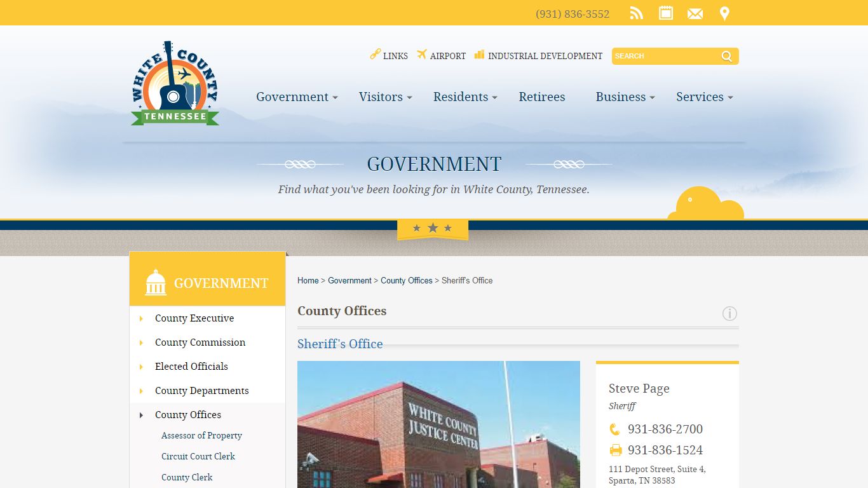Screen dimensions: 868x488
Task: Open the Residents main menu
Action: [x=461, y=97]
